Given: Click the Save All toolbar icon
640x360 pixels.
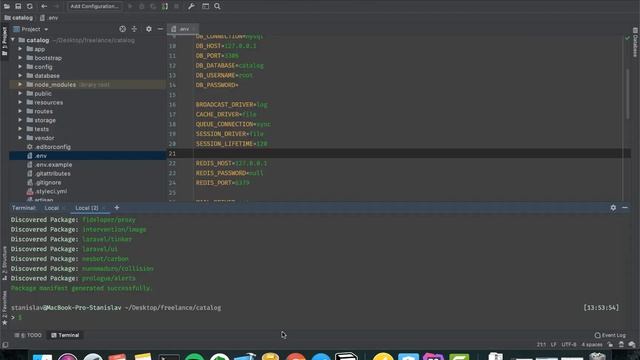Looking at the screenshot, I should pyautogui.click(x=18, y=6).
